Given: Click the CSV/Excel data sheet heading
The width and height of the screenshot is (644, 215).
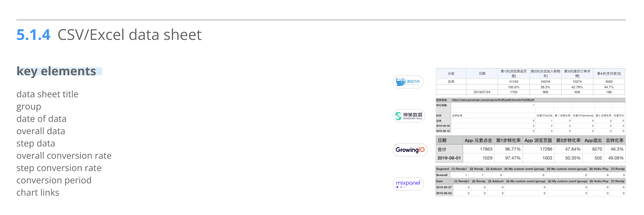Looking at the screenshot, I should tap(129, 35).
